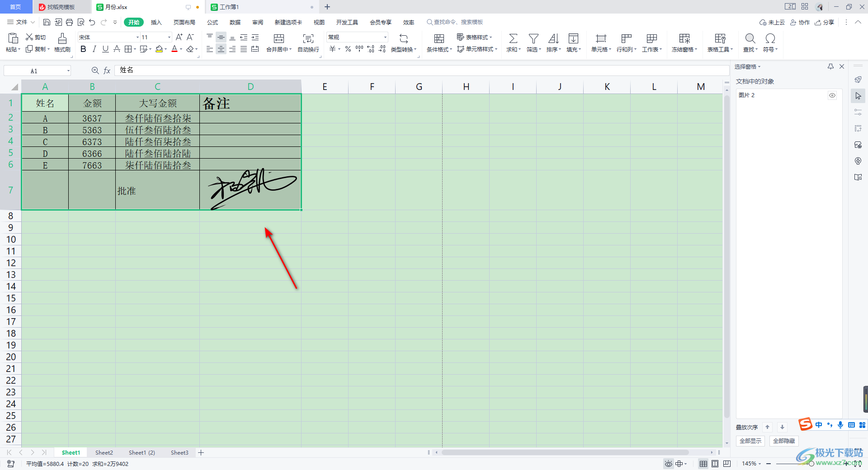The width and height of the screenshot is (868, 470).
Task: Apply the red font color swatch
Action: (x=175, y=49)
